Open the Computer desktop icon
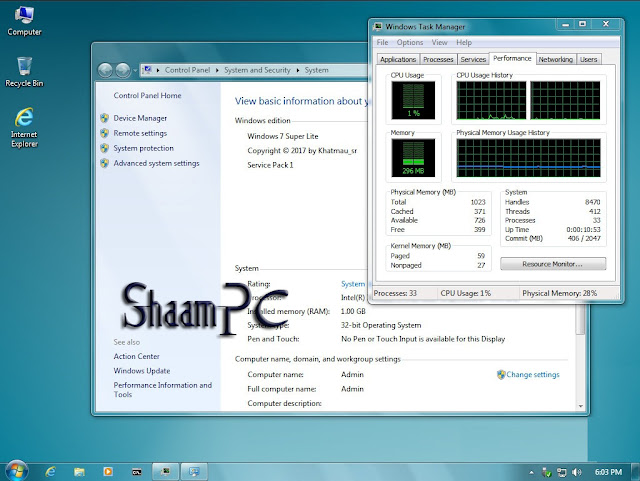 pyautogui.click(x=24, y=21)
